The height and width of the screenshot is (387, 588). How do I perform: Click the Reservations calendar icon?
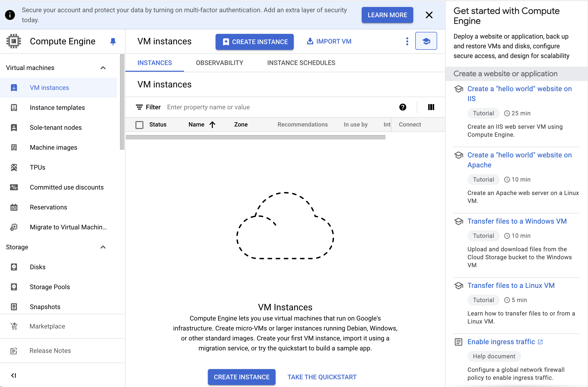(14, 207)
